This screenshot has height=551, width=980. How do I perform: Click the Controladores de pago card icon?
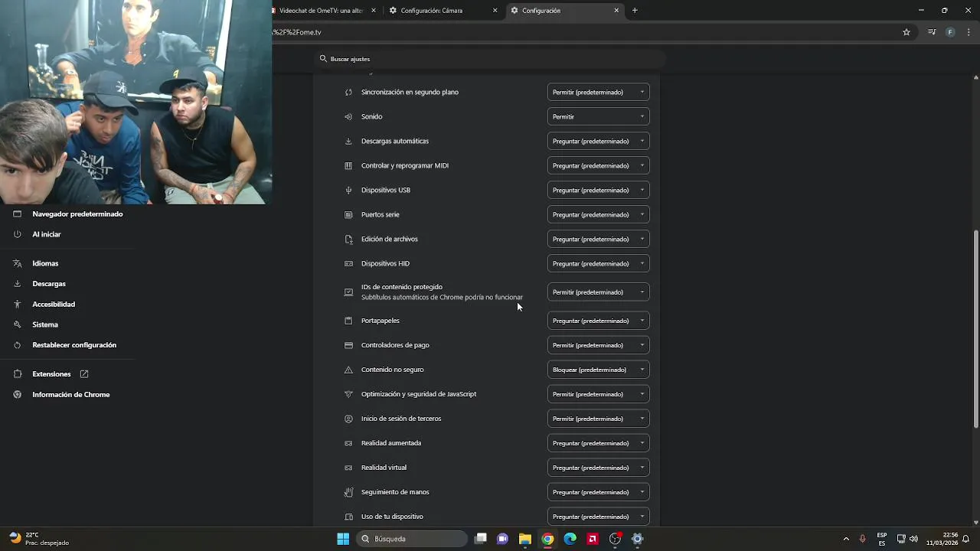click(348, 345)
